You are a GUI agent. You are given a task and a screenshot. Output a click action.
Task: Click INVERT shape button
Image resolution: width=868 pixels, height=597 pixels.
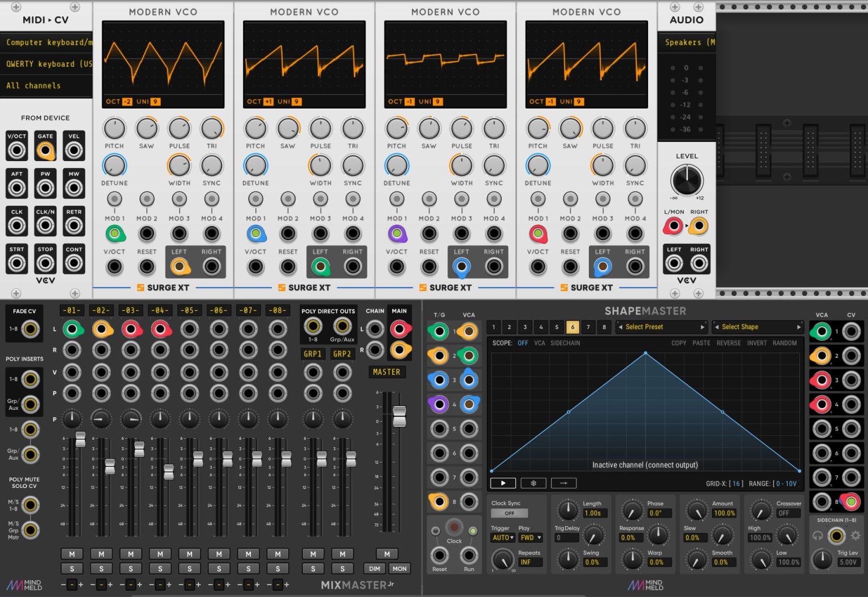pos(757,343)
